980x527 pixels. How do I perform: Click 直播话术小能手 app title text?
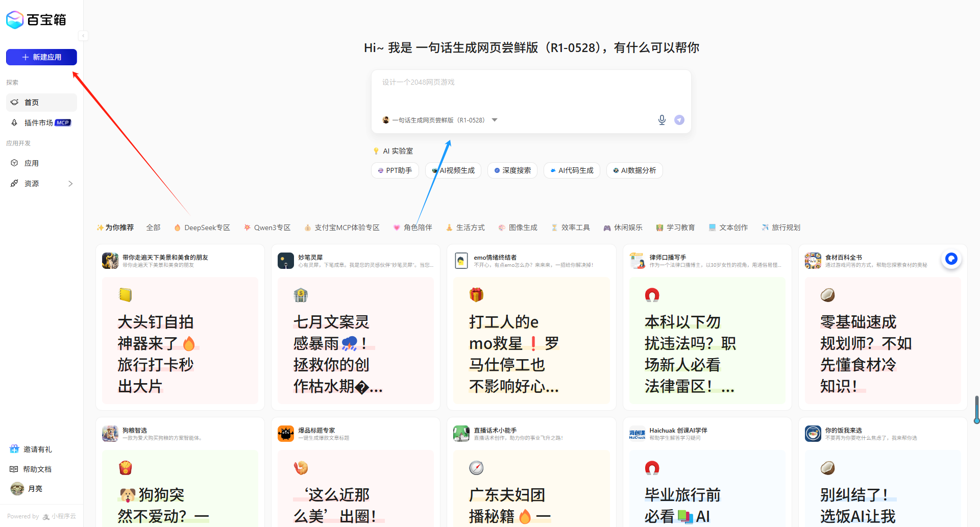click(x=495, y=431)
